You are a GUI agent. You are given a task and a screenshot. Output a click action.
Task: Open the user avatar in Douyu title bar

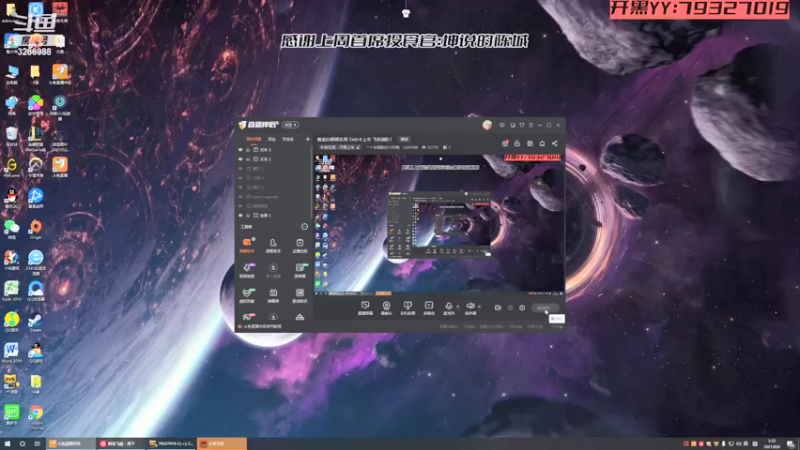coord(487,125)
